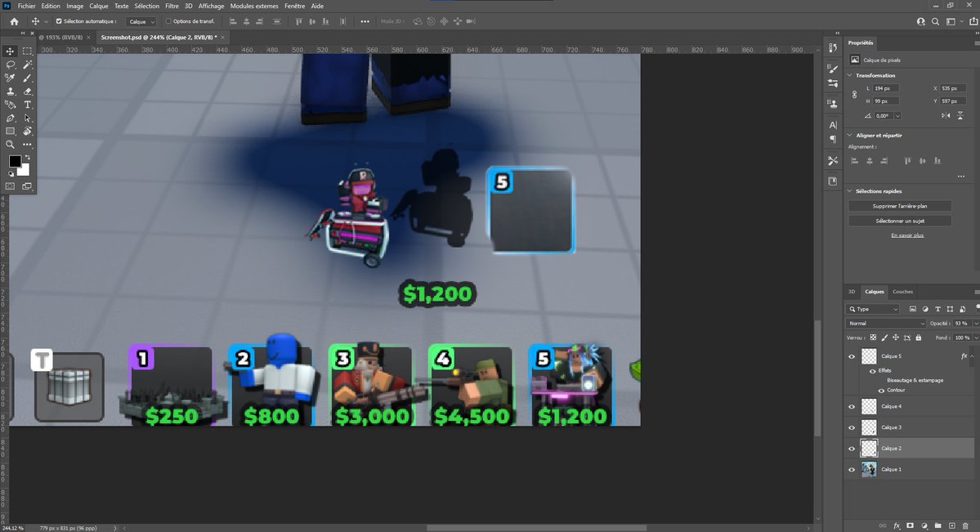Add a layer mask from the Layers panel
This screenshot has height=532, width=980.
[x=910, y=526]
